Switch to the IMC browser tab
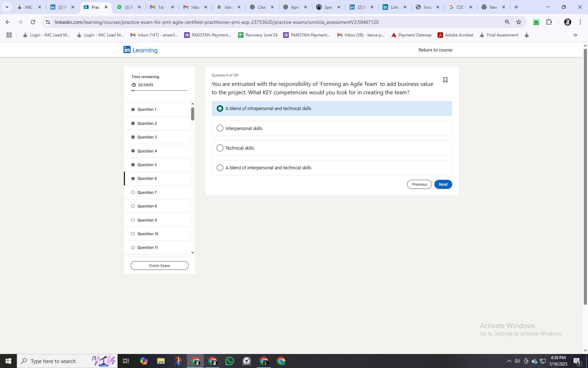The image size is (588, 368). click(x=29, y=7)
